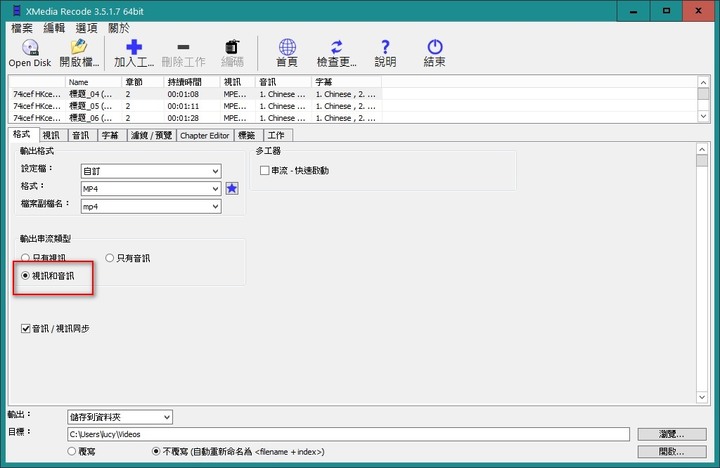Click the duration cell 00:01:08
This screenshot has height=468, width=720.
coord(183,94)
